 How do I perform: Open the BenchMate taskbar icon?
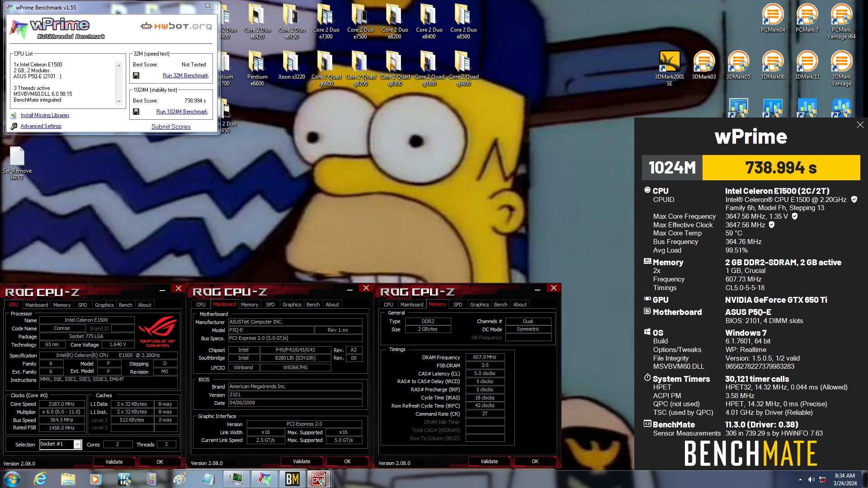[x=292, y=479]
